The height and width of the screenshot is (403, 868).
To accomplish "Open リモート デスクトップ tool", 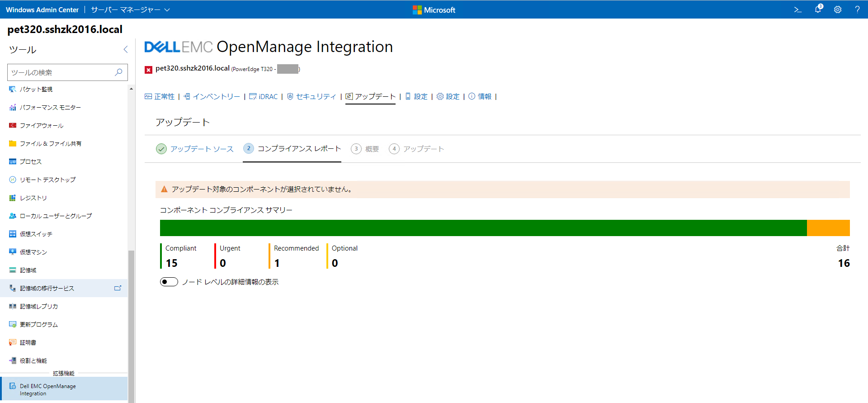I will pyautogui.click(x=64, y=180).
